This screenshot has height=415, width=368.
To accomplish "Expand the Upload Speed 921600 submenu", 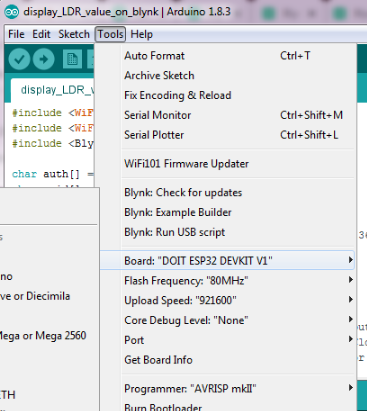I will 228,300.
